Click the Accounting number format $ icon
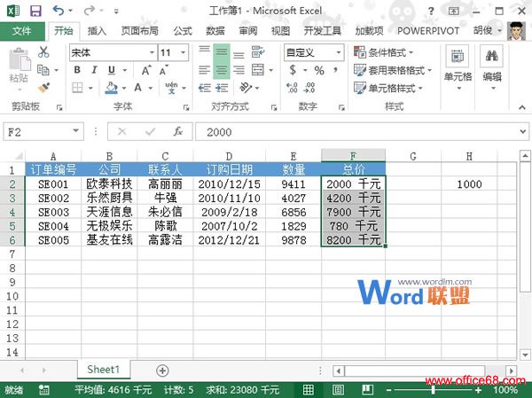 (293, 70)
